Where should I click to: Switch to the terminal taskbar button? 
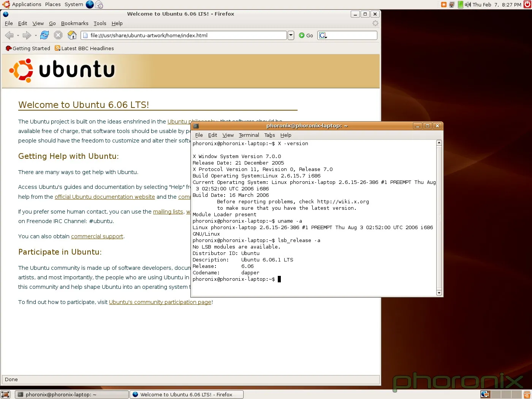click(x=72, y=394)
